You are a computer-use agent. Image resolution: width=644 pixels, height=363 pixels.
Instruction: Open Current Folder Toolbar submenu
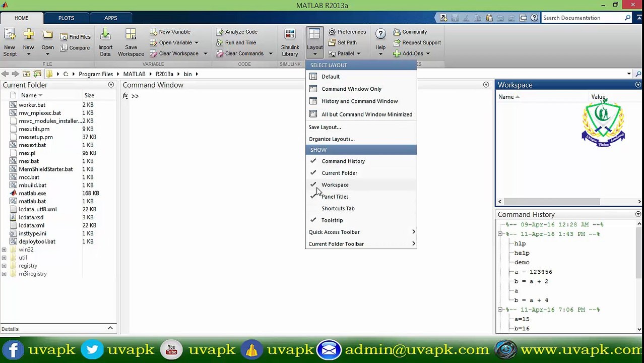(361, 244)
